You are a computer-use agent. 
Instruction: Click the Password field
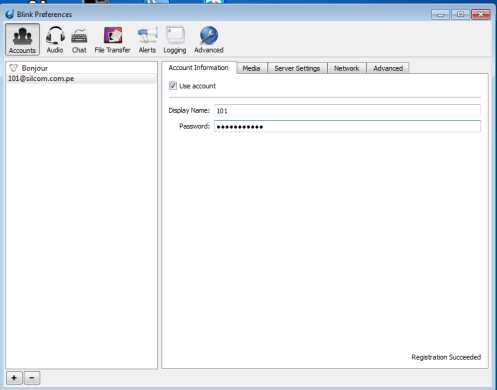click(x=347, y=126)
